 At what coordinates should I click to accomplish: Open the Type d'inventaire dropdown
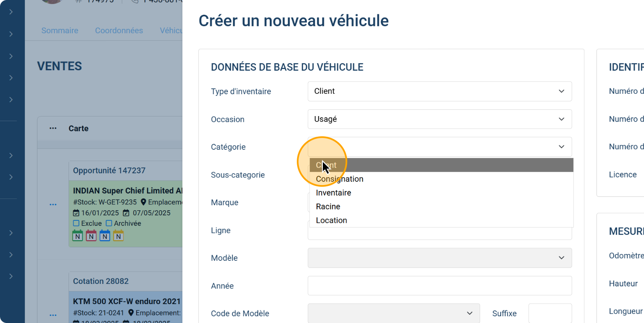pos(439,91)
